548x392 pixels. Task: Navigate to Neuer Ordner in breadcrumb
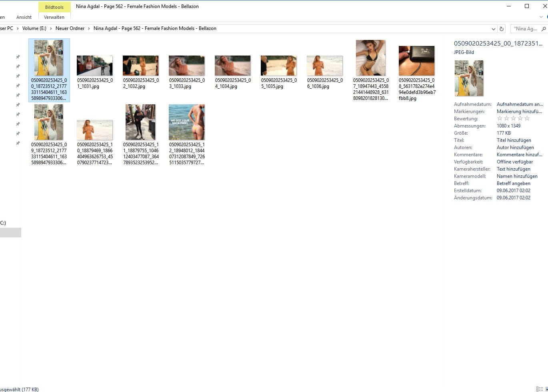point(70,28)
